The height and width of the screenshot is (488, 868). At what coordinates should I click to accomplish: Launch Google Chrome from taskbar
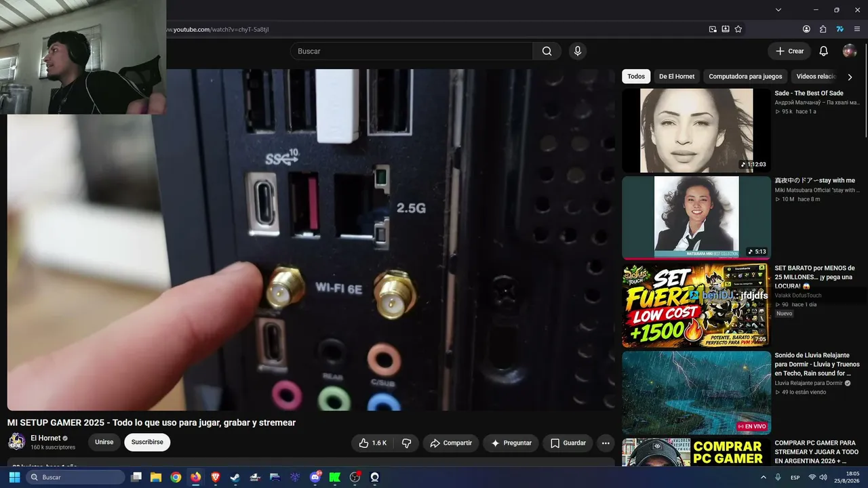[x=176, y=477]
